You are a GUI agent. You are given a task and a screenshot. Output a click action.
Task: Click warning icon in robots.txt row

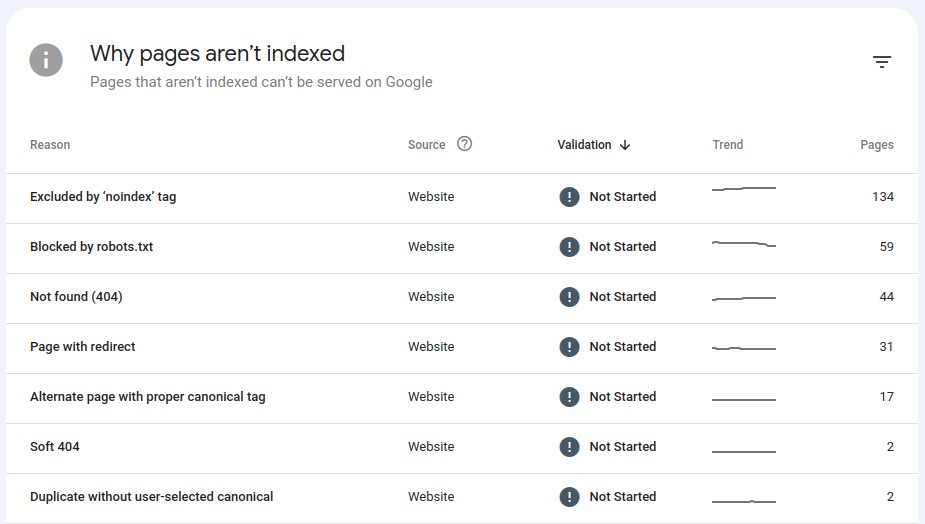click(569, 247)
